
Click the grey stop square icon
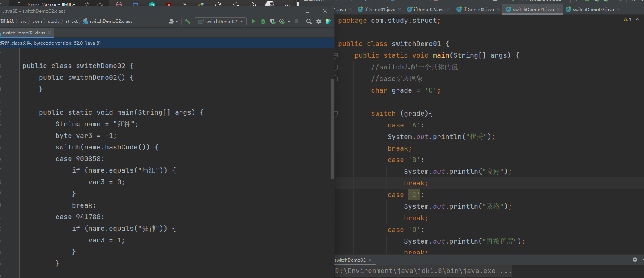(297, 21)
